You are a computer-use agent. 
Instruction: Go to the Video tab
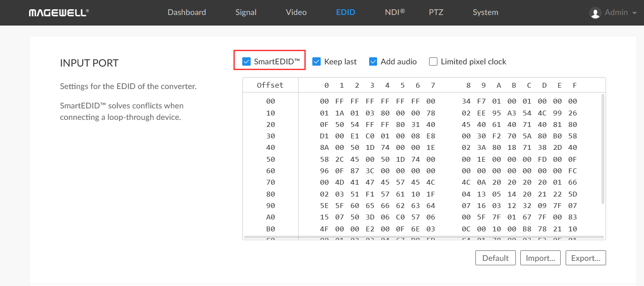click(x=296, y=12)
